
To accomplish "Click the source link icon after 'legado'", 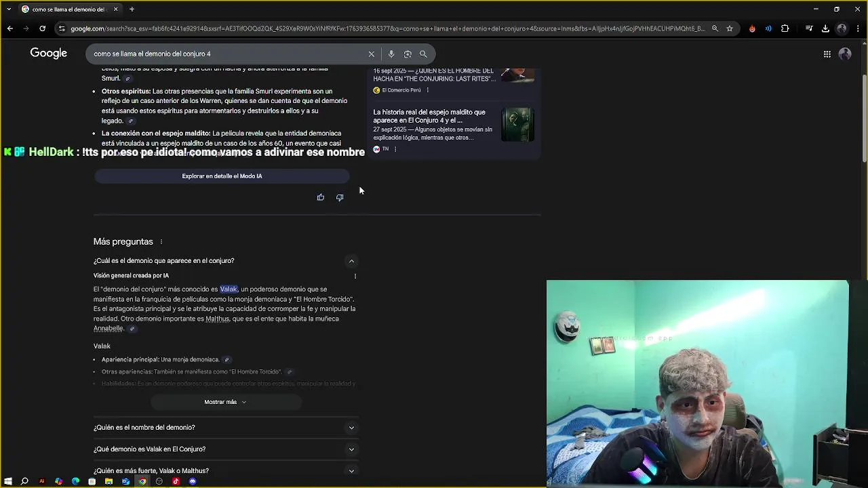I will [x=132, y=121].
